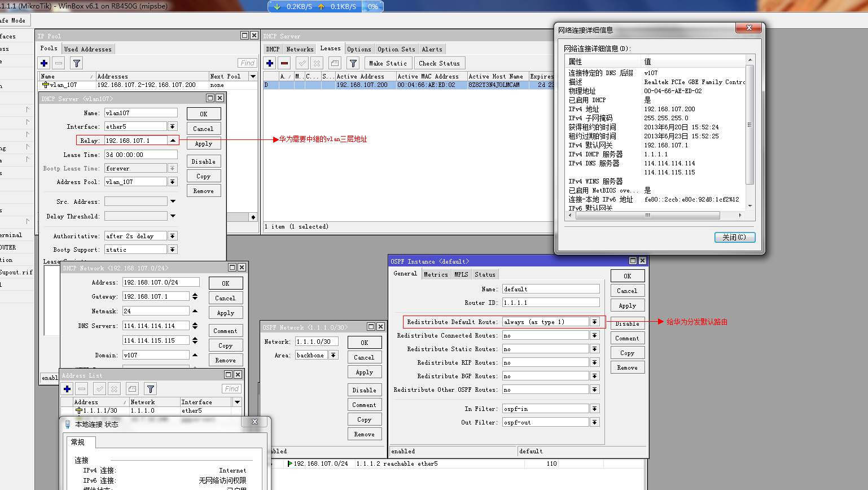
Task: Click vertical scrollbar in network details list
Action: [750, 125]
